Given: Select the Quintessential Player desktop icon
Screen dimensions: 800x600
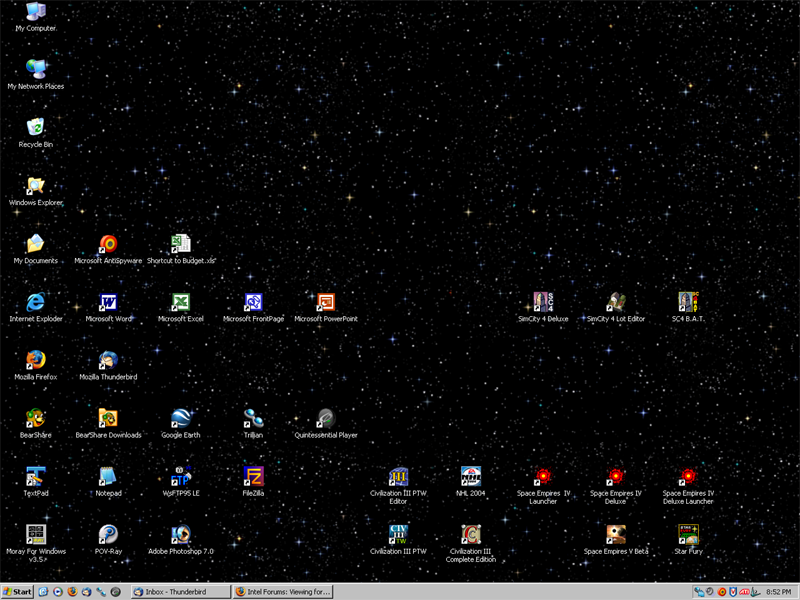Looking at the screenshot, I should point(326,419).
